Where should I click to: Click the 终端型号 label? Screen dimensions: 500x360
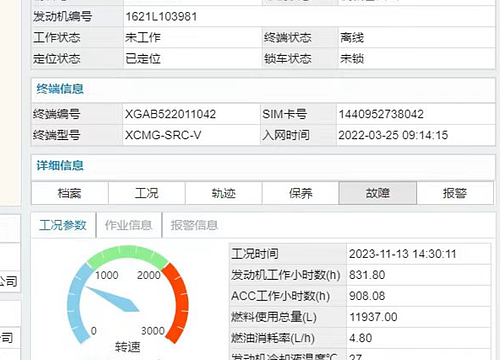click(x=56, y=135)
